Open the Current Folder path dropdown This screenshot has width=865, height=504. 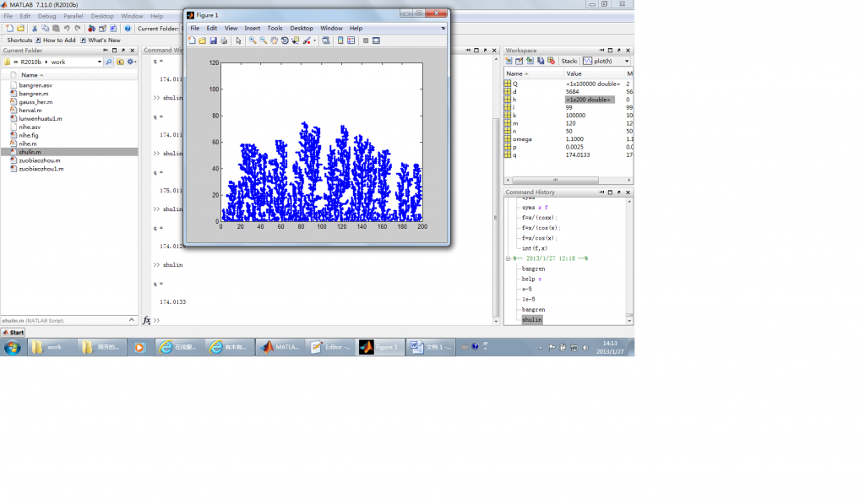pos(100,62)
